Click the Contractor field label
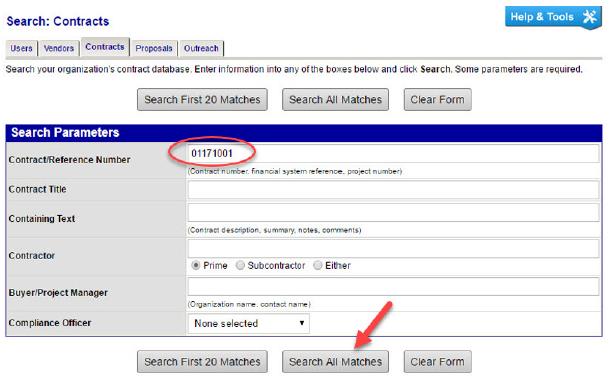Image resolution: width=612 pixels, height=380 pixels. pos(32,256)
